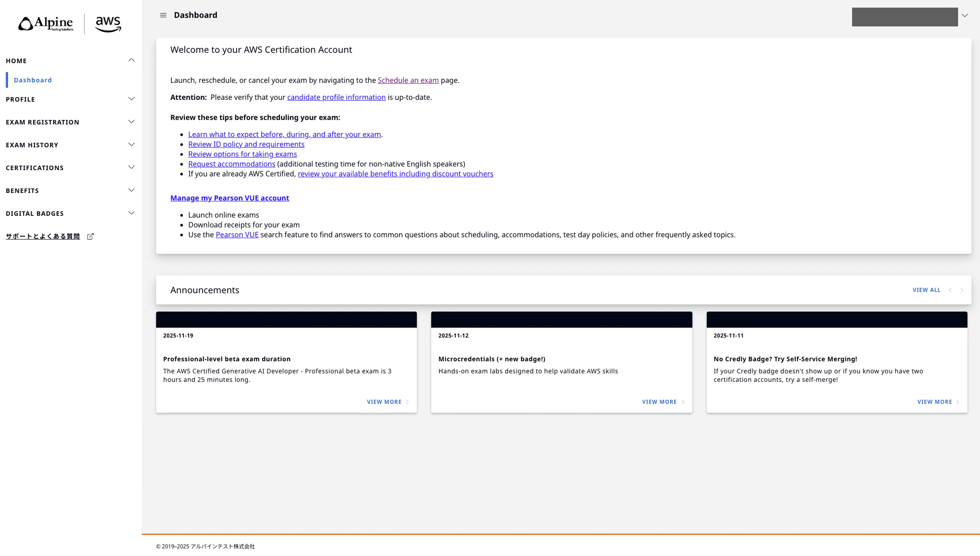This screenshot has width=980, height=556.
Task: Click the Announcements heading
Action: pyautogui.click(x=205, y=290)
